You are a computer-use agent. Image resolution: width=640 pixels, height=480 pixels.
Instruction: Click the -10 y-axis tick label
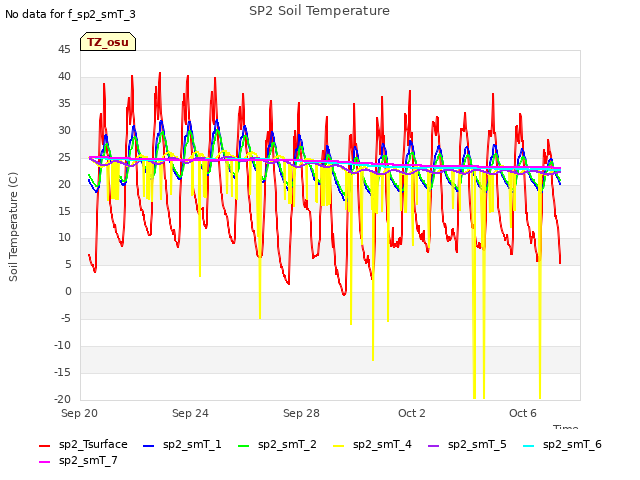(x=62, y=346)
